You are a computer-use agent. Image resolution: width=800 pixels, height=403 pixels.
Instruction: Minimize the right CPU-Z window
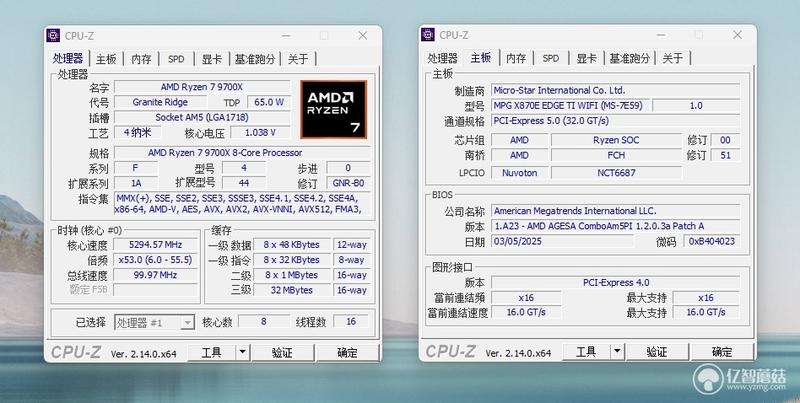661,35
